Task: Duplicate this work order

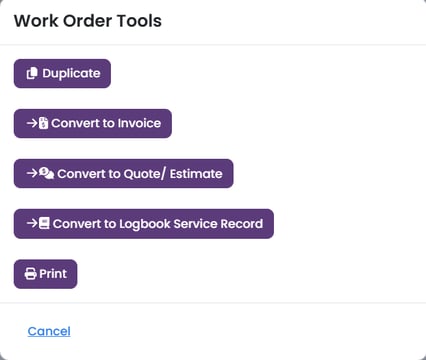Action: coord(62,73)
